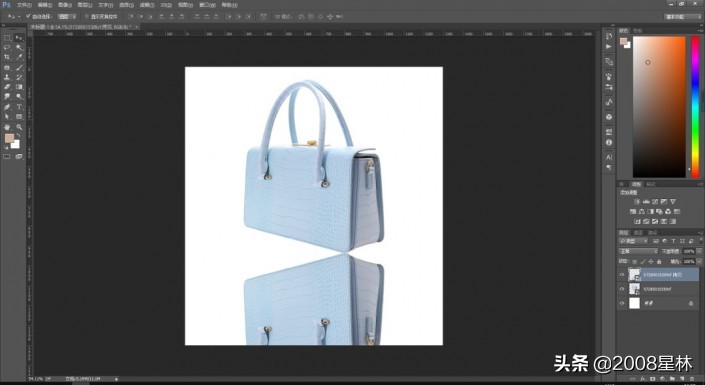Toggle visibility of the Background layer
The width and height of the screenshot is (705, 385).
tap(622, 304)
